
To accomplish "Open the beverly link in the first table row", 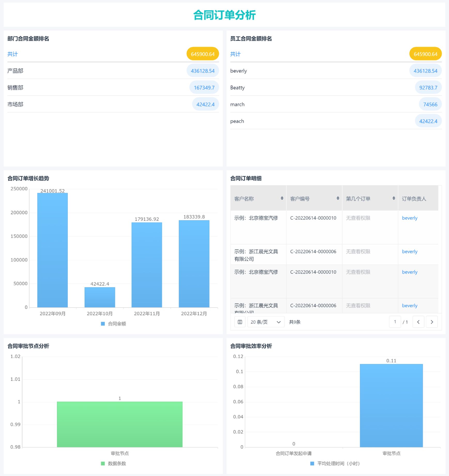I will pyautogui.click(x=410, y=218).
